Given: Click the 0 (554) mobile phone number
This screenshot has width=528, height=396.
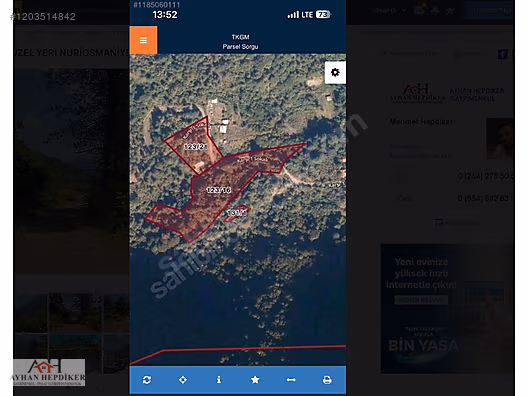Looking at the screenshot, I should click(486, 198).
